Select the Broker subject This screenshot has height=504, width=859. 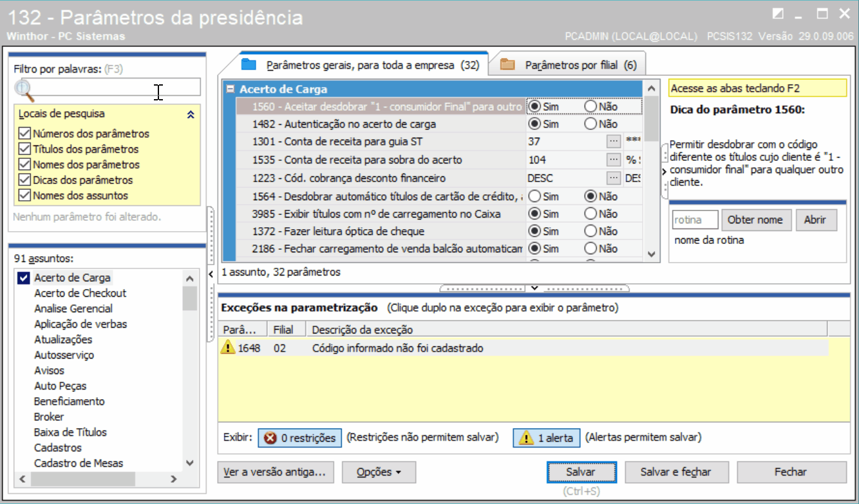tap(49, 416)
